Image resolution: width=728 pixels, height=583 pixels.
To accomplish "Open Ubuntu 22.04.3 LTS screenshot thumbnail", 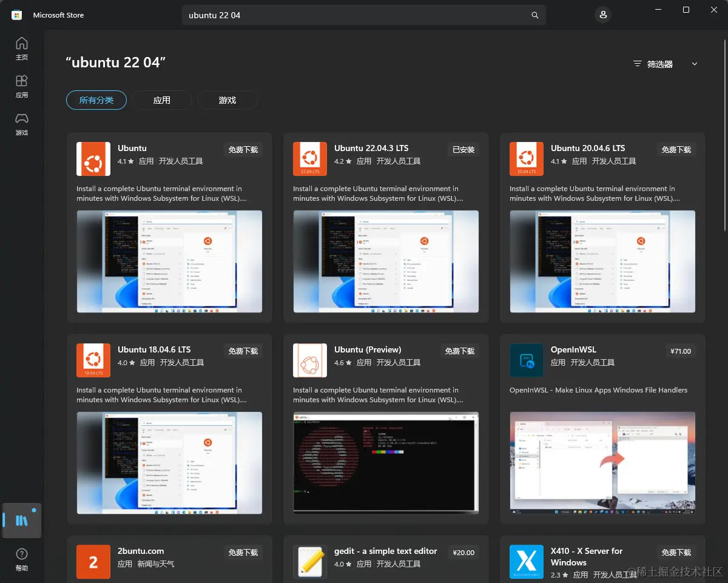I will point(386,261).
